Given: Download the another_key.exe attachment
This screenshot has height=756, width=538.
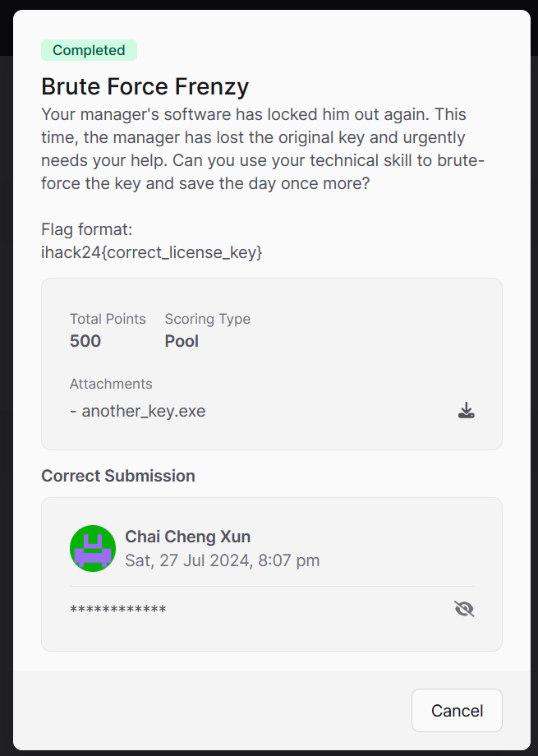Looking at the screenshot, I should [x=467, y=410].
